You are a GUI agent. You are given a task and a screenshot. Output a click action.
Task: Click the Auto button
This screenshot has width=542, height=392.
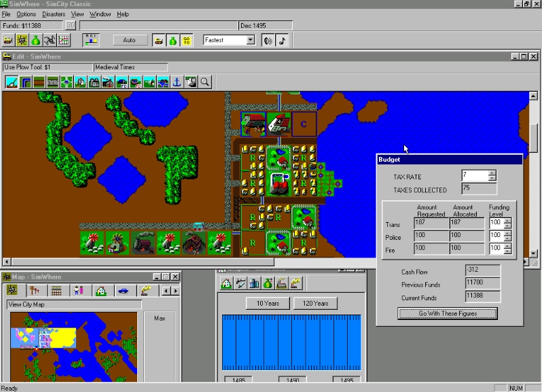tap(129, 40)
